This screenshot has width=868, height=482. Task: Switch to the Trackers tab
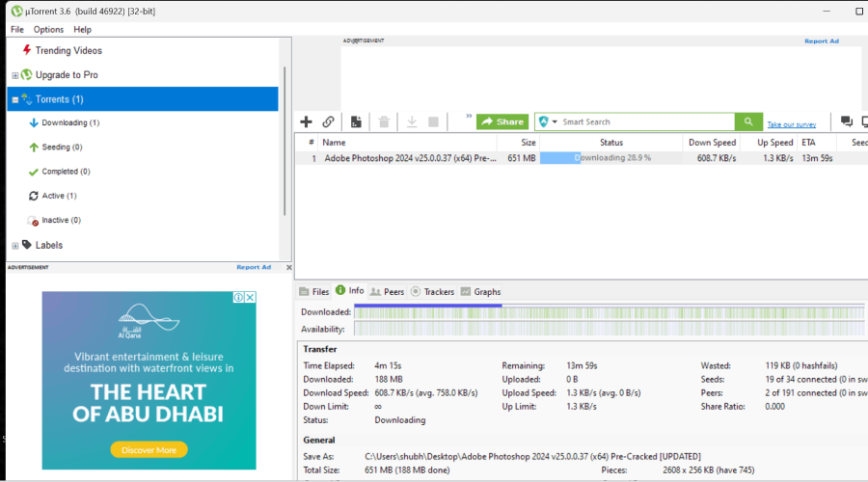433,292
